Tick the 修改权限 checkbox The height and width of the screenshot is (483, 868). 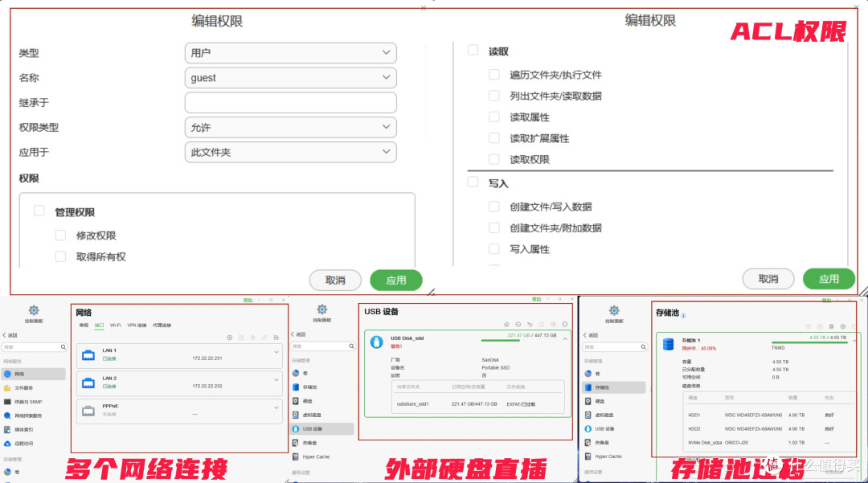click(60, 235)
